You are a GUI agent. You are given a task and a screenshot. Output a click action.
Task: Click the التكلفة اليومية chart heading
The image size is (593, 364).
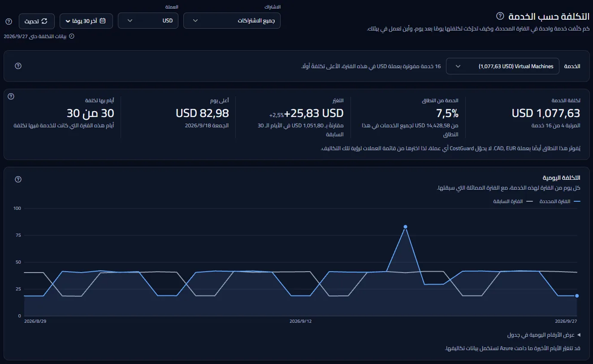tap(561, 178)
